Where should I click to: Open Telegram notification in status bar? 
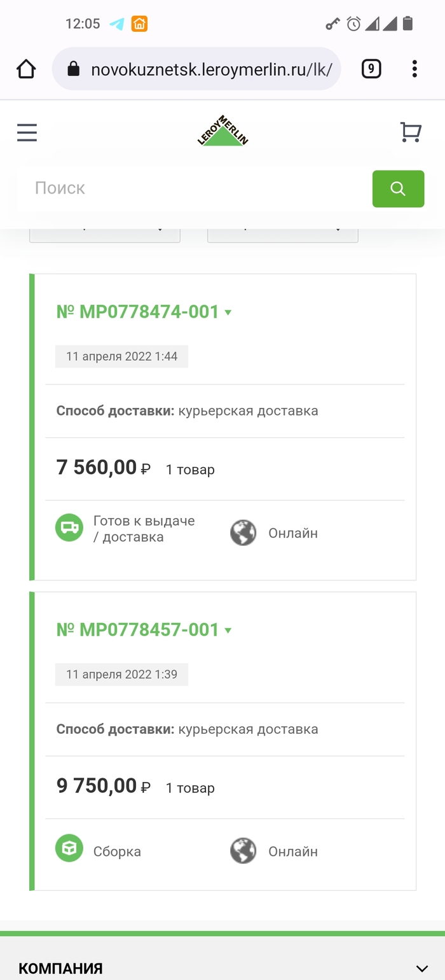[x=117, y=24]
